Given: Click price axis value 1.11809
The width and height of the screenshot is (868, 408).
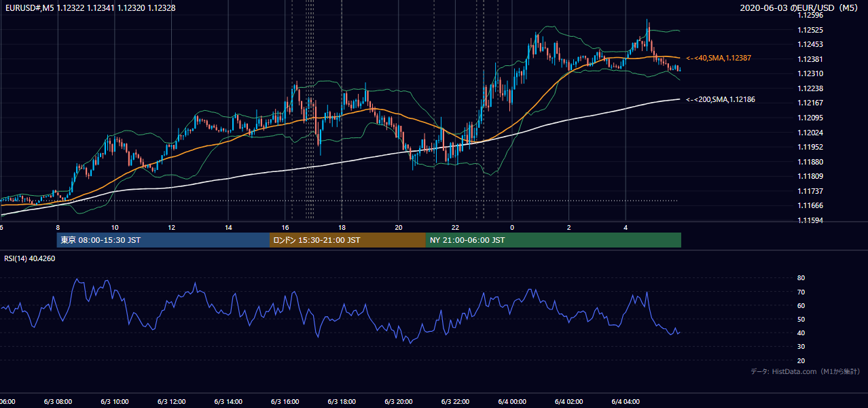Looking at the screenshot, I should click(811, 176).
